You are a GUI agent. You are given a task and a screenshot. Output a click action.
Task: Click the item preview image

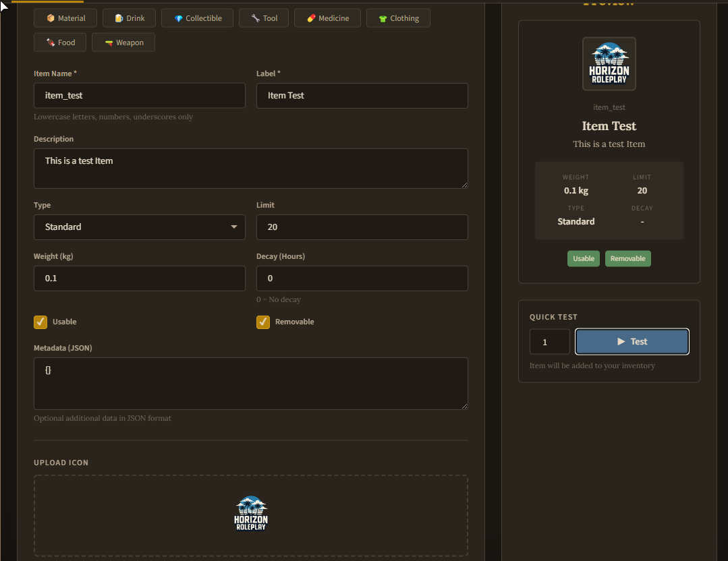pos(609,63)
